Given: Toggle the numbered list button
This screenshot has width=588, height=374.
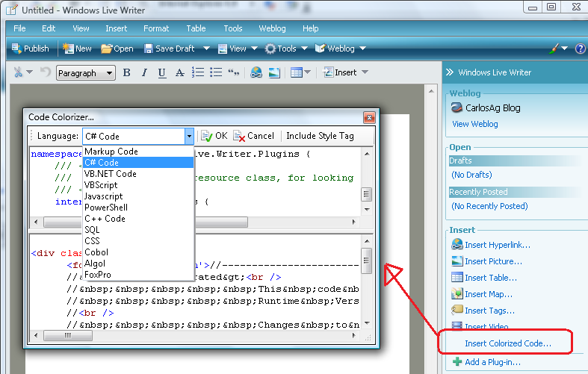Looking at the screenshot, I should 198,72.
